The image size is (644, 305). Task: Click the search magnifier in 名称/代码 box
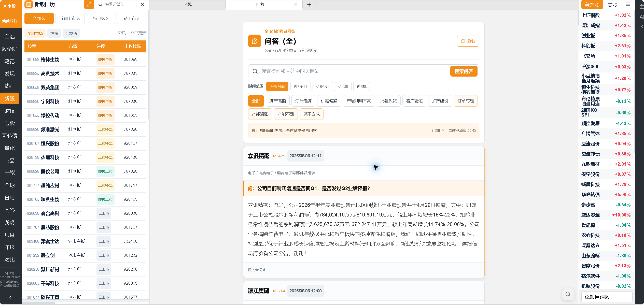100,4
